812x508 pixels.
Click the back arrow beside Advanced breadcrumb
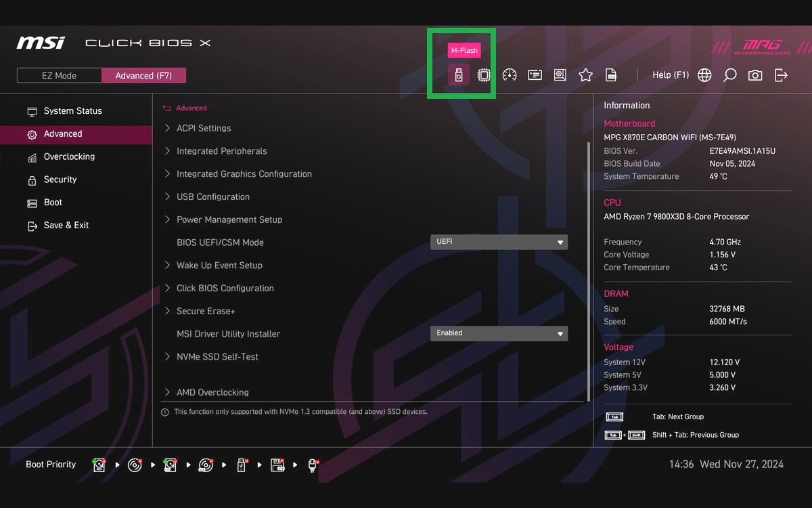(166, 108)
